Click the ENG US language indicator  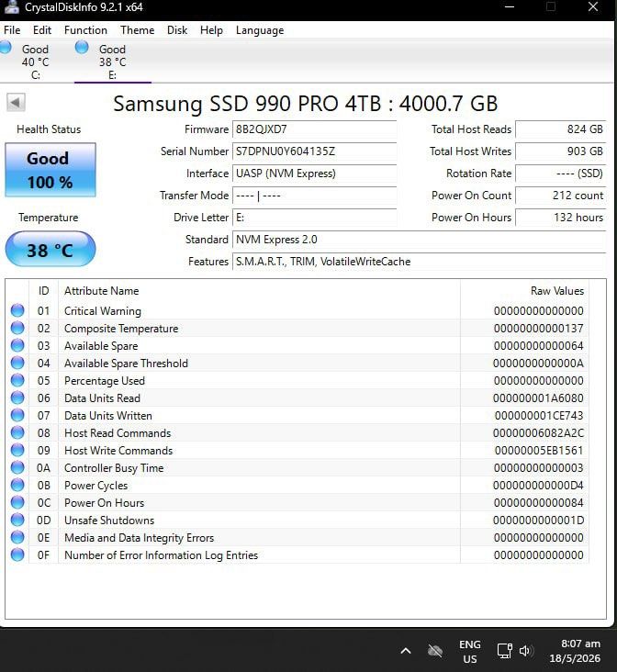[x=470, y=652]
